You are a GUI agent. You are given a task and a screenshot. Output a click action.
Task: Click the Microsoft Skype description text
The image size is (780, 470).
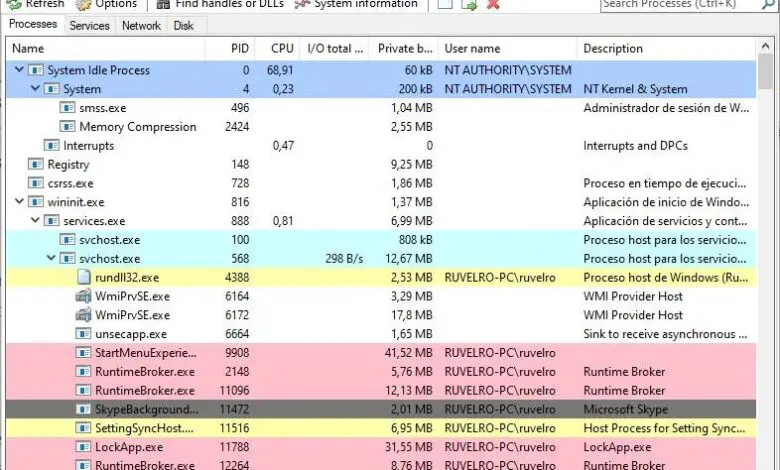pyautogui.click(x=625, y=409)
